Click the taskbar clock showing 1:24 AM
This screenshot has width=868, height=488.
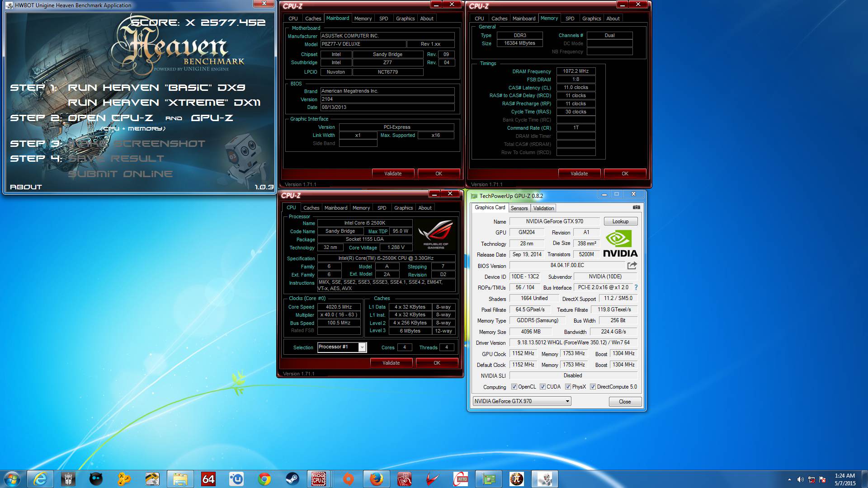[x=844, y=479]
